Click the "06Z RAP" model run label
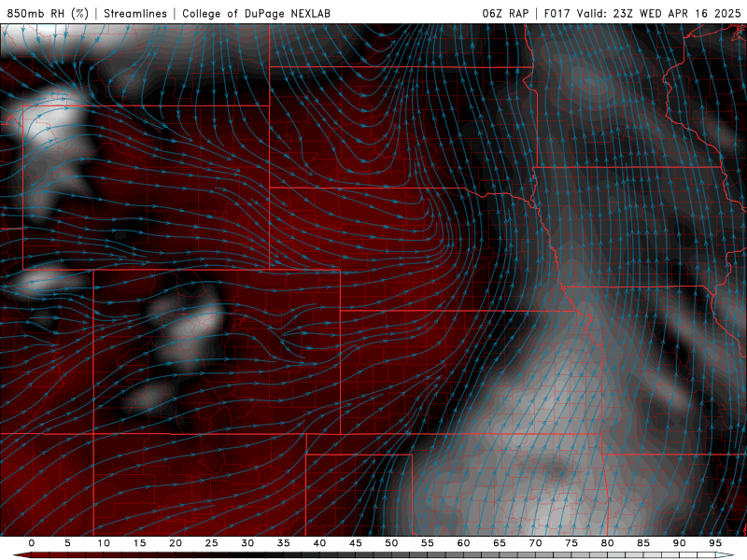 click(505, 13)
